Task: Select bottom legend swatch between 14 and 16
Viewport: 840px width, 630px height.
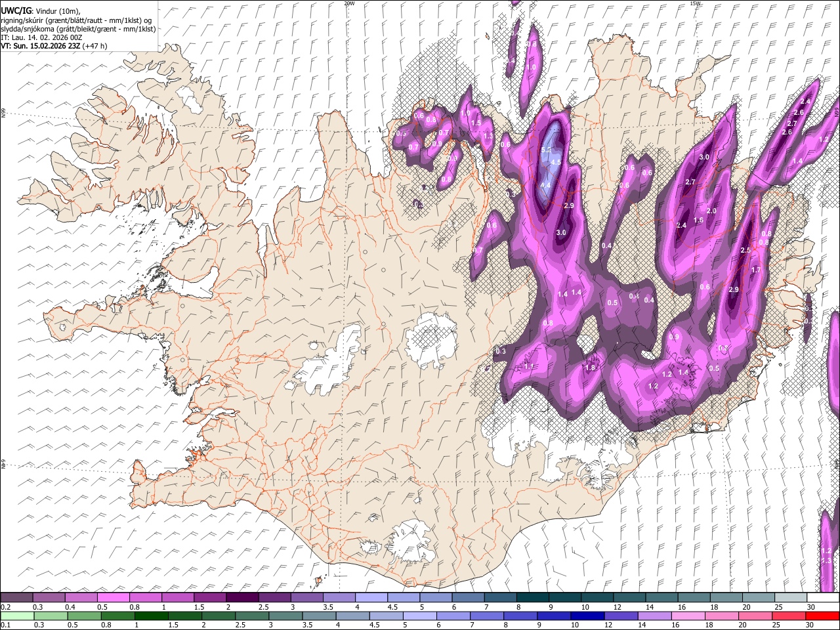Action: pyautogui.click(x=655, y=616)
